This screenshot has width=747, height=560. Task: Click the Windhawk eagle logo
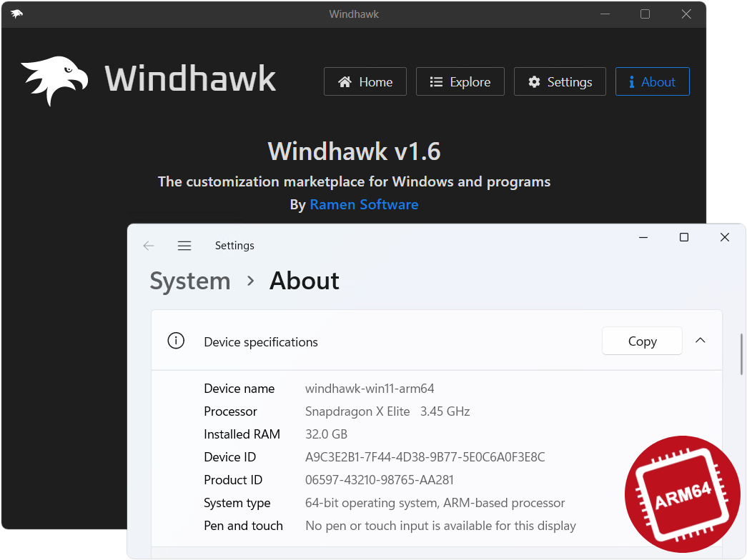point(56,77)
